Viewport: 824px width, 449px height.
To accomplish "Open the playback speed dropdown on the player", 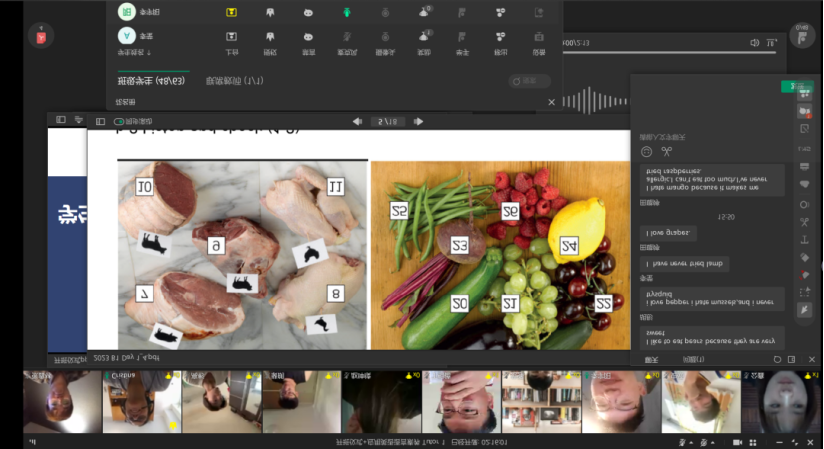I will pos(771,43).
